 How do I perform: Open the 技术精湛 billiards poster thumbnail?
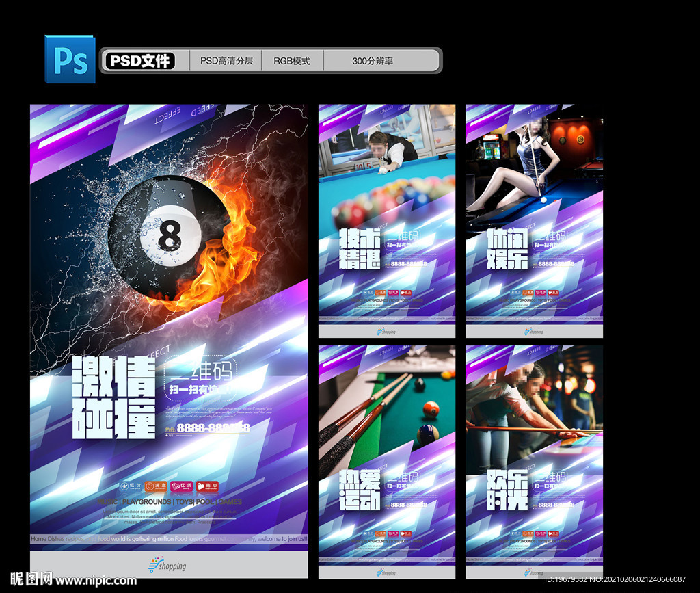(x=387, y=221)
